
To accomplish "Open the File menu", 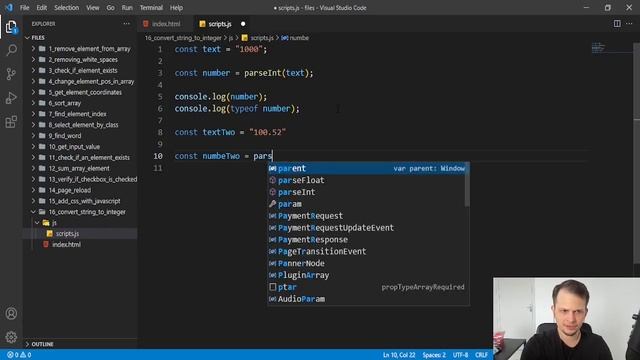I will [24, 8].
